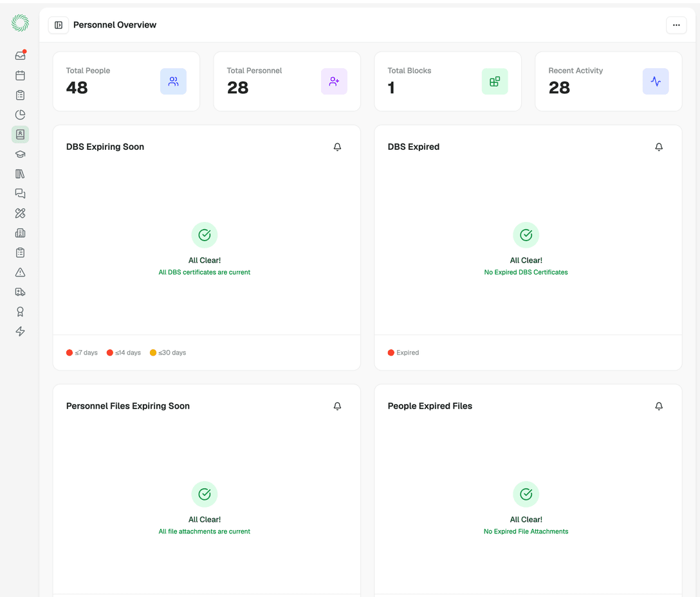Open the chat messages icon
The height and width of the screenshot is (597, 700).
click(20, 194)
